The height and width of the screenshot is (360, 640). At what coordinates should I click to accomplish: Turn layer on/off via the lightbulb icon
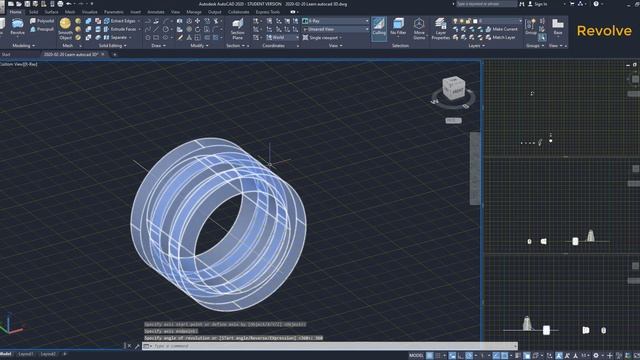click(x=455, y=21)
